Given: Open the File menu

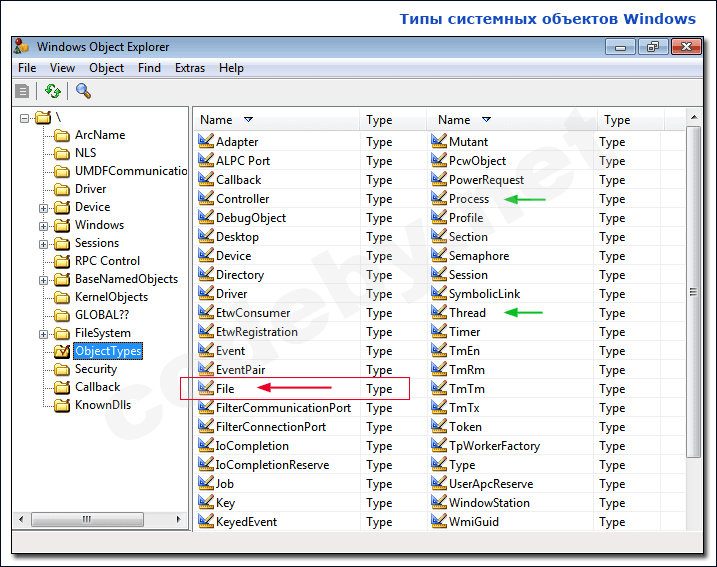Looking at the screenshot, I should 27,68.
